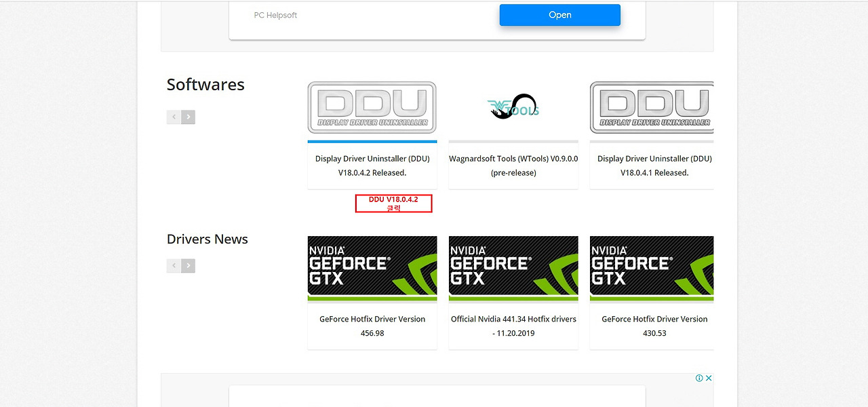This screenshot has width=868, height=407.
Task: Open DDU V18.0.4.1 logo thumbnail
Action: coord(652,108)
